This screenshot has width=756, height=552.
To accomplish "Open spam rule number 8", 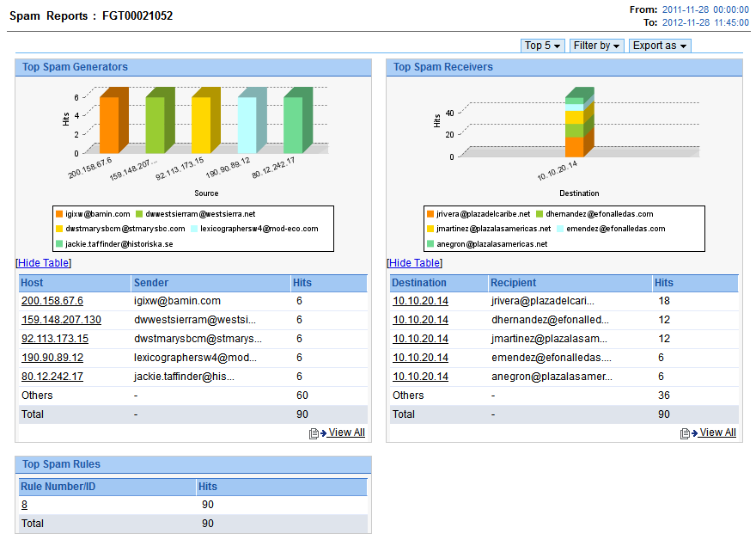I will 24,505.
